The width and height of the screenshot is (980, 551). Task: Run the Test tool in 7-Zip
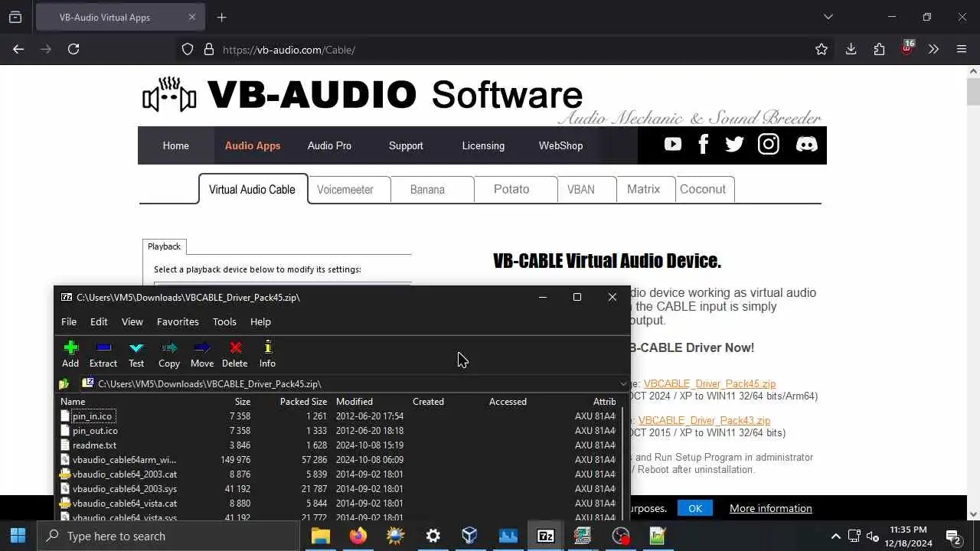(x=136, y=354)
